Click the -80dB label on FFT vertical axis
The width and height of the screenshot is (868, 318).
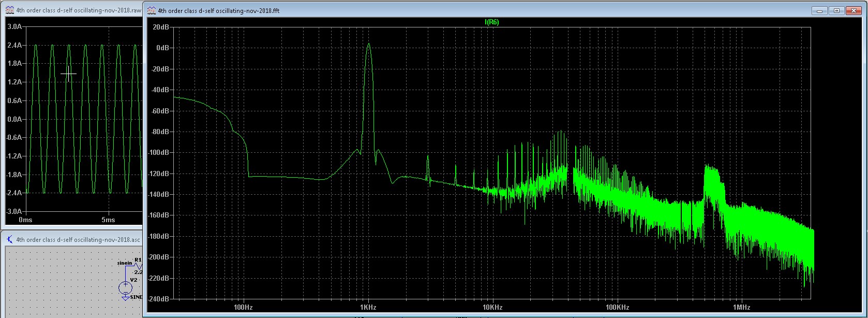[159, 132]
